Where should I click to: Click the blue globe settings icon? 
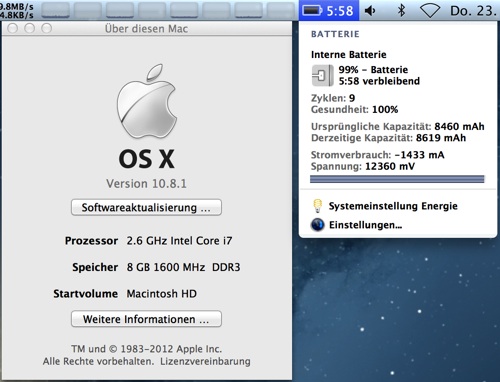click(x=317, y=225)
